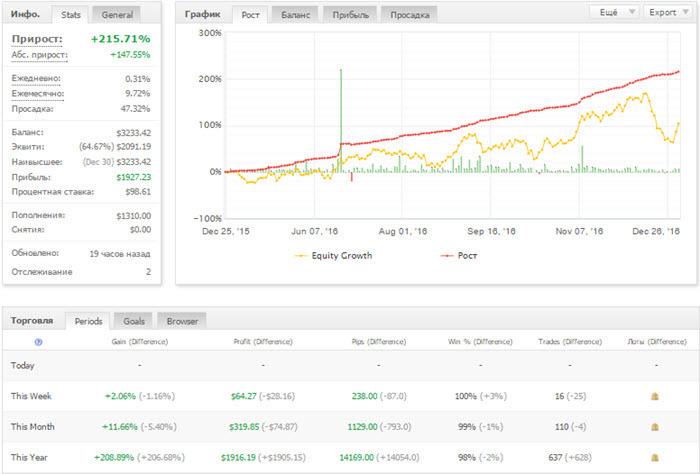This screenshot has height=474, width=700.
Task: Open the Browser trading tab
Action: (x=182, y=321)
